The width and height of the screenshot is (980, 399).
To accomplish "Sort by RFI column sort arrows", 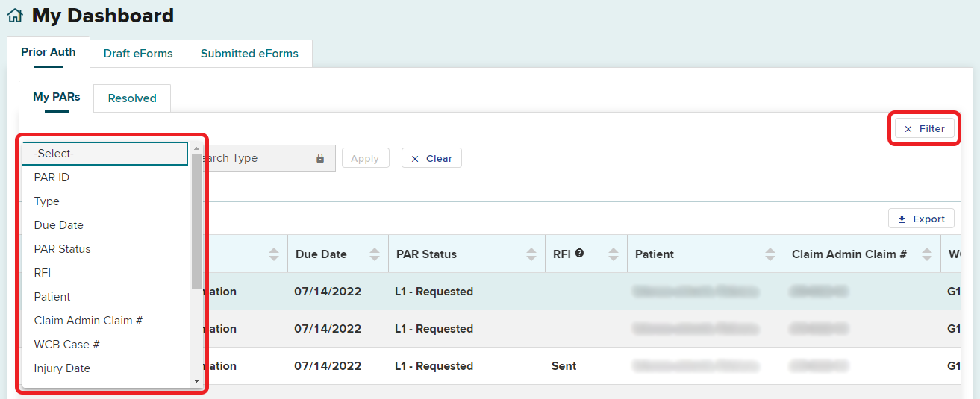I will 614,254.
